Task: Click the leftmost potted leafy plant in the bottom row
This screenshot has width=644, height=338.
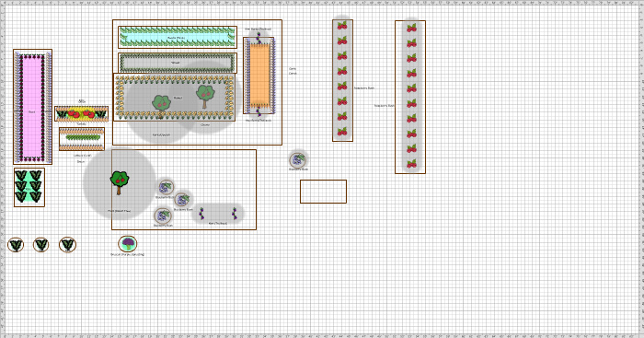Action: click(x=16, y=245)
